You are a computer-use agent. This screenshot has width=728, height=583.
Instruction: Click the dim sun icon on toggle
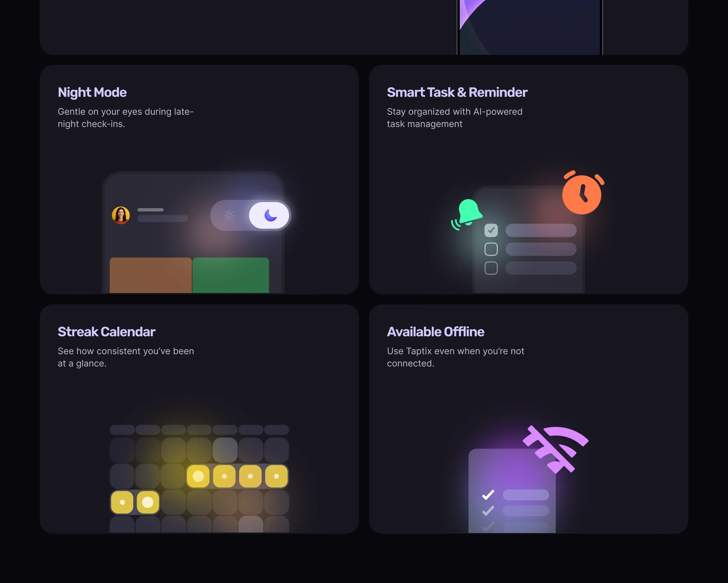click(229, 215)
